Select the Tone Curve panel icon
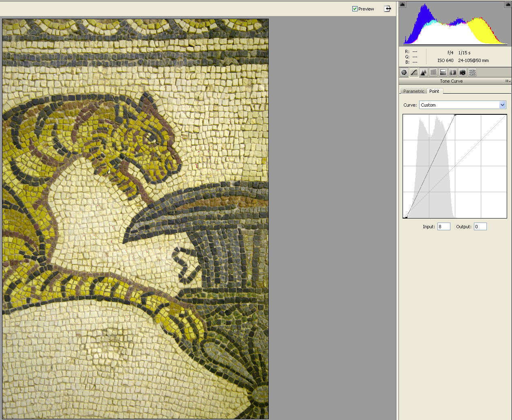The height and width of the screenshot is (420, 512). (x=413, y=73)
